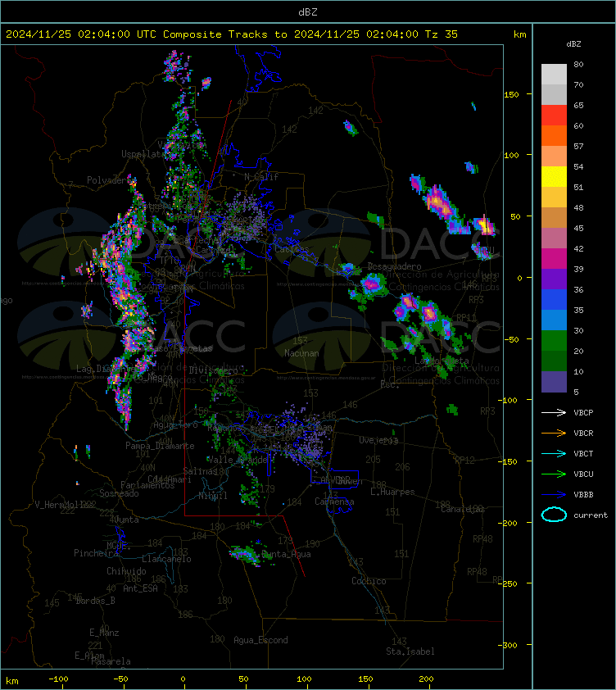The image size is (616, 690).
Task: Click the 'Cochico' place label
Action: (369, 581)
